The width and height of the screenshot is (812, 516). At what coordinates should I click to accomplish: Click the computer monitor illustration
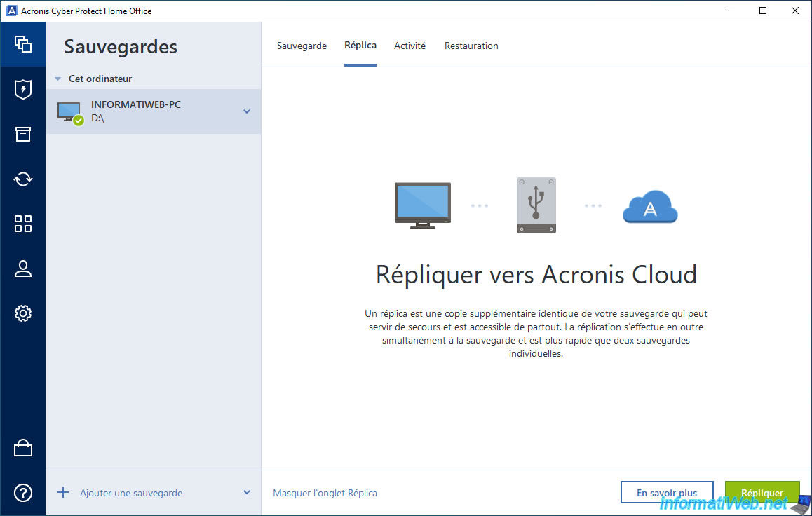(x=423, y=205)
